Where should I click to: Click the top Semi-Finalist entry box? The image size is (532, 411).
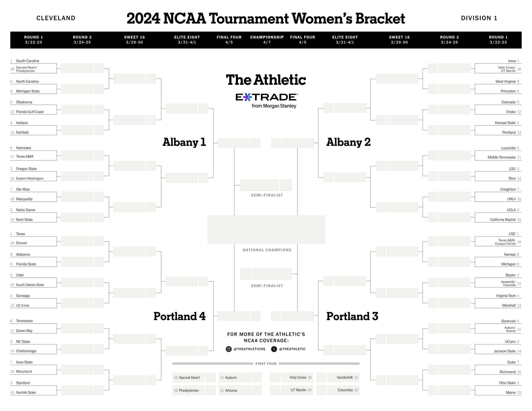(266, 185)
